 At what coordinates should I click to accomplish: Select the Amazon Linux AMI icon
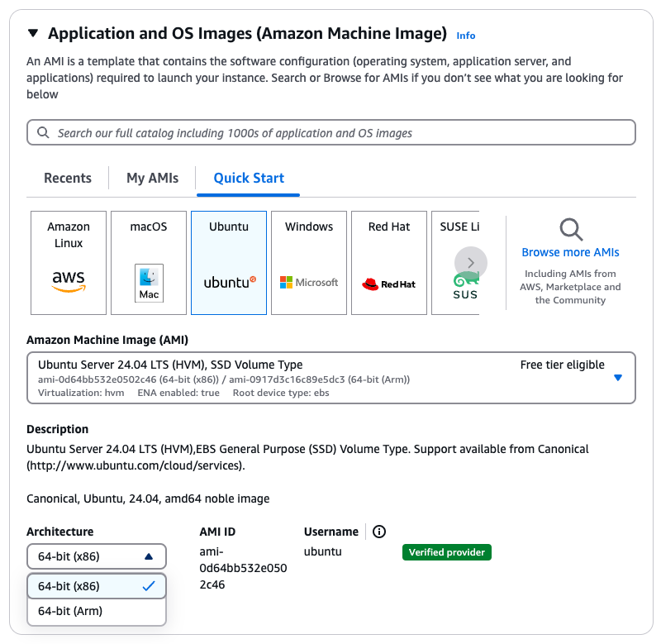point(68,281)
